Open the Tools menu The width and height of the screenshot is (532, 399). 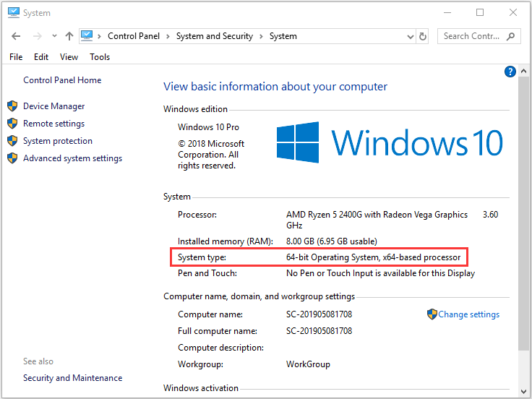point(100,57)
